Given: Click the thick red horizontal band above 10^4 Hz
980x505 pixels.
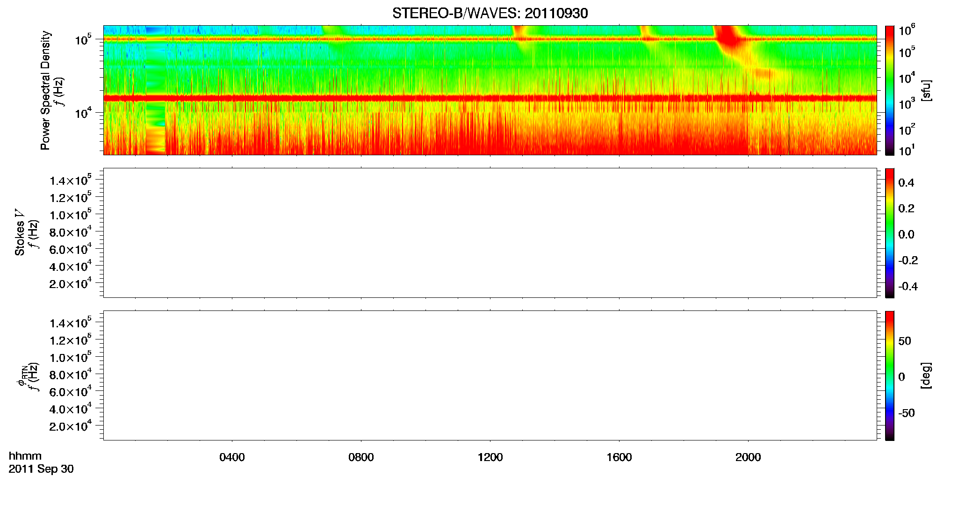Looking at the screenshot, I should pos(490,98).
